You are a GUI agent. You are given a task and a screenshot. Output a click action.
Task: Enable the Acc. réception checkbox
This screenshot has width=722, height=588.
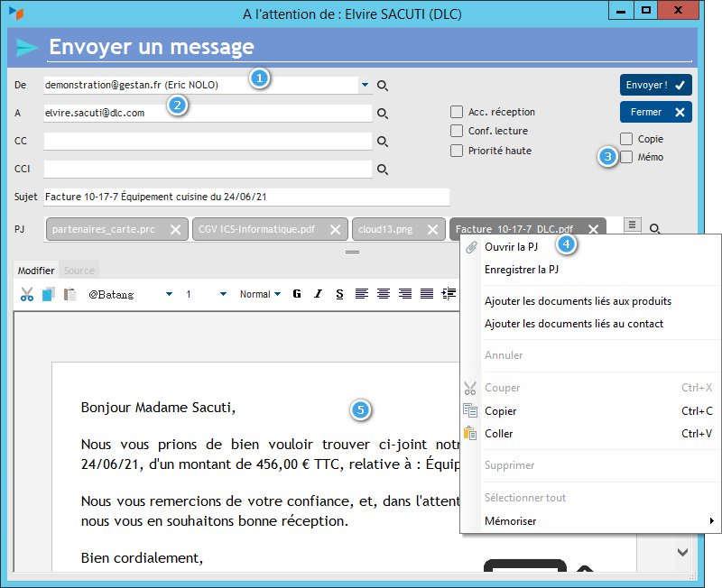(457, 112)
